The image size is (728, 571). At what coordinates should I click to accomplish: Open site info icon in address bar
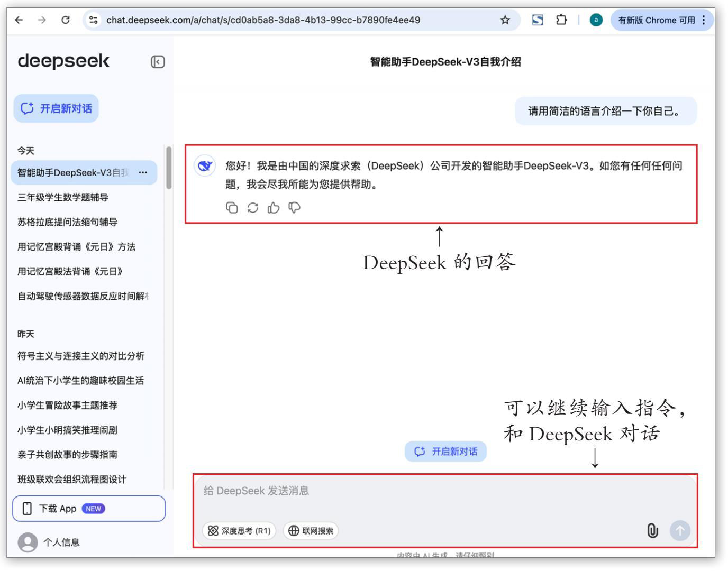pos(94,20)
